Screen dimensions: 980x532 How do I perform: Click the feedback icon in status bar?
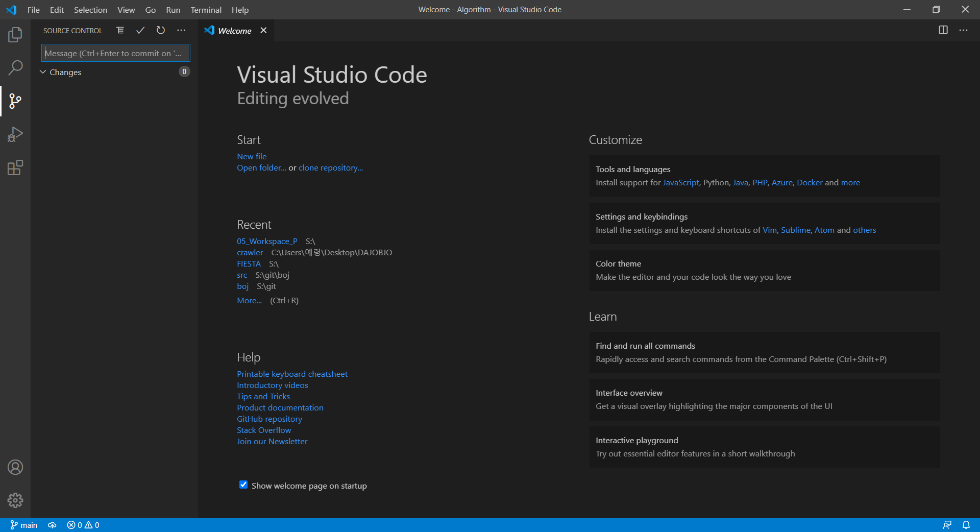pyautogui.click(x=947, y=525)
